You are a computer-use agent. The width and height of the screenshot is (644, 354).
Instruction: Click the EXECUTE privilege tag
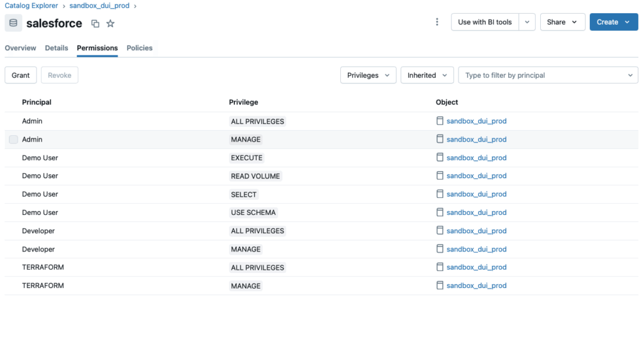(247, 158)
